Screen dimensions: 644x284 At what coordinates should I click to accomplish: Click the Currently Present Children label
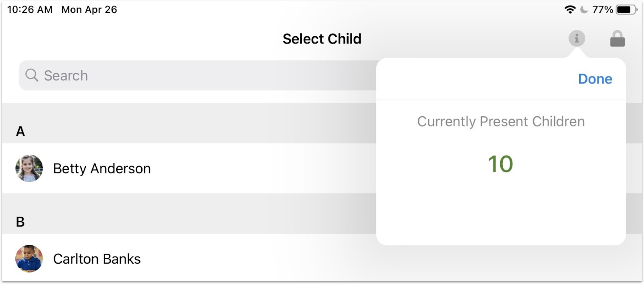pyautogui.click(x=501, y=121)
